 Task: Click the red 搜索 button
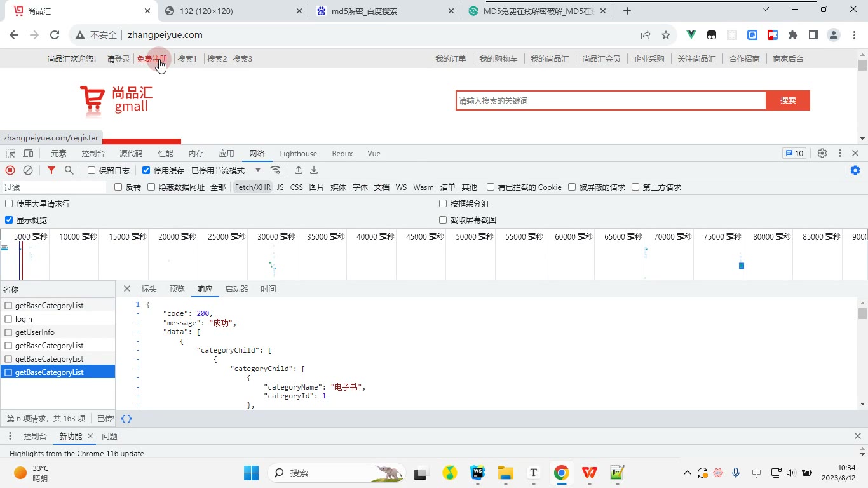[x=788, y=100]
